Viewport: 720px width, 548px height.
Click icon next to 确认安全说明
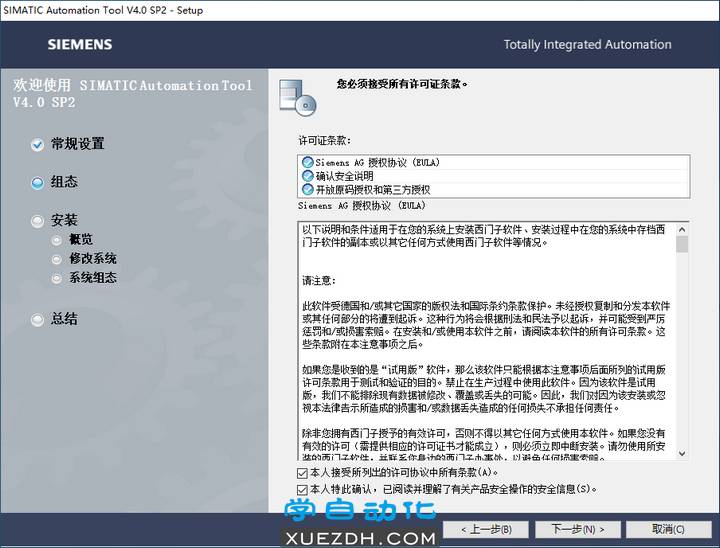coord(308,175)
